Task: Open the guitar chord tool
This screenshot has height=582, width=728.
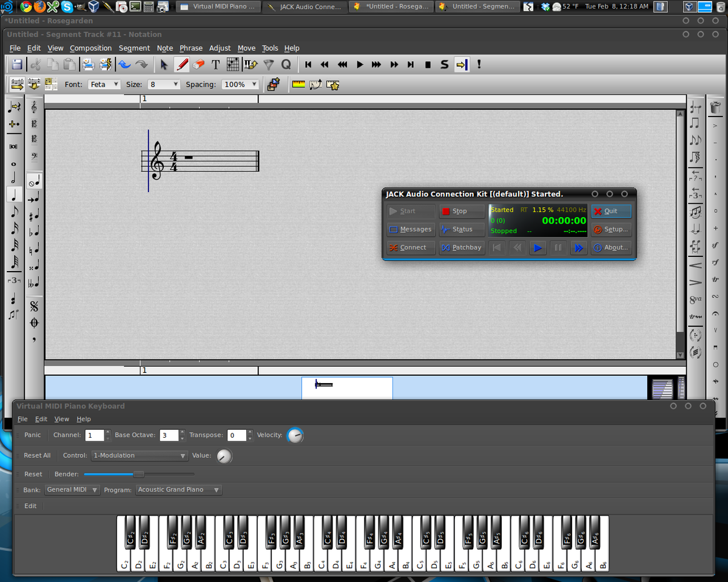Action: [x=232, y=64]
